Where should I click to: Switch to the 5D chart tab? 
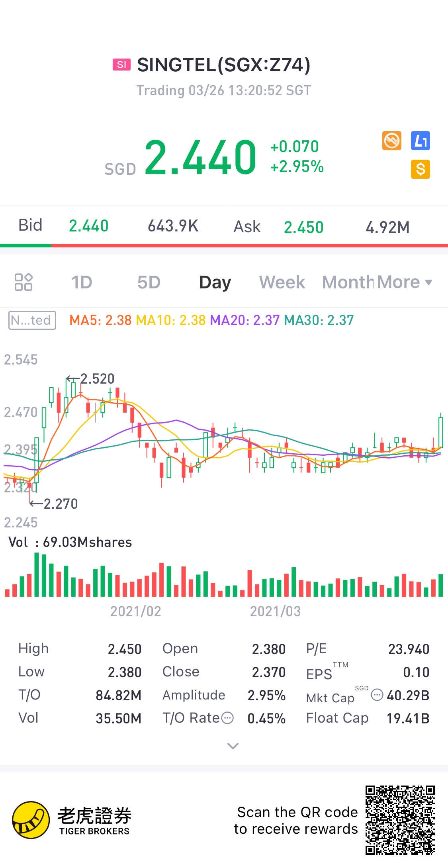[149, 282]
